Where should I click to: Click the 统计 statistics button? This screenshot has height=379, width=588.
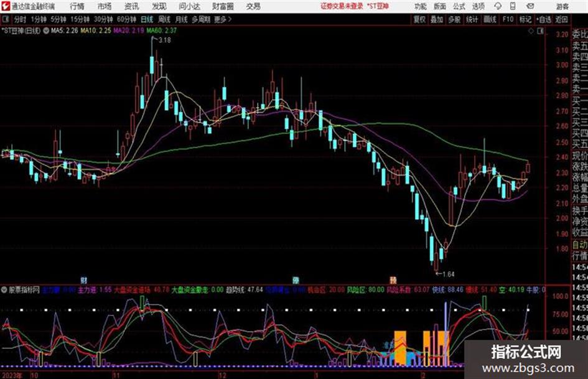tap(472, 19)
